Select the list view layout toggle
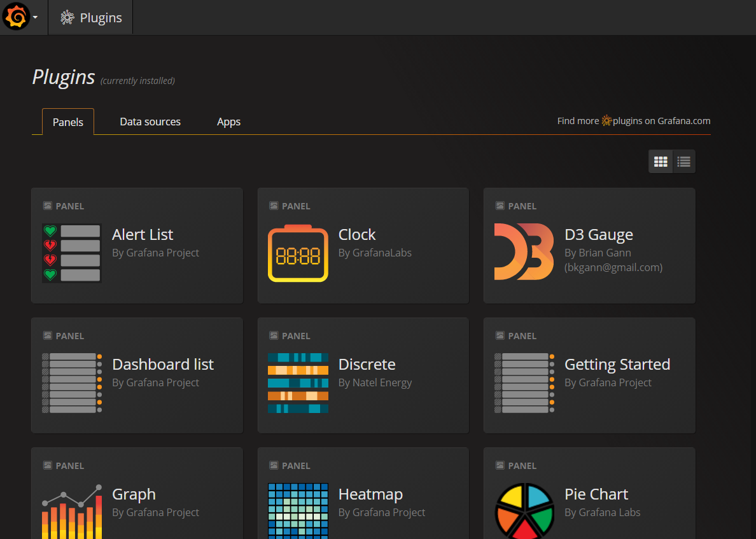 pyautogui.click(x=683, y=162)
